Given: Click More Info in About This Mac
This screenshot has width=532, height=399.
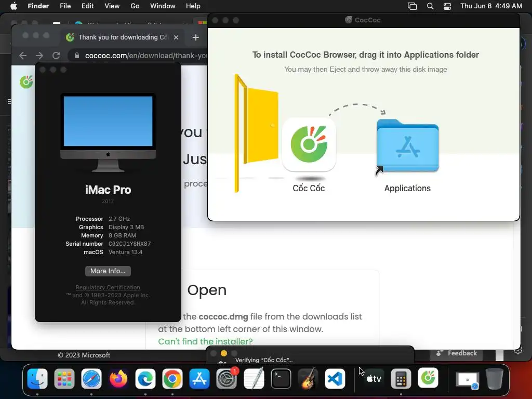Looking at the screenshot, I should coord(108,271).
